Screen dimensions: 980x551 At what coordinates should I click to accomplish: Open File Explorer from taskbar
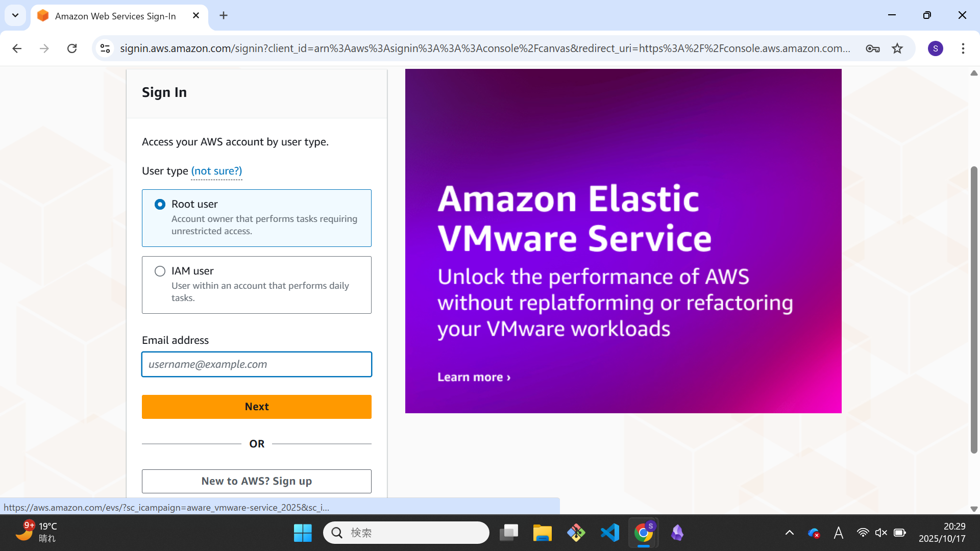pyautogui.click(x=542, y=533)
